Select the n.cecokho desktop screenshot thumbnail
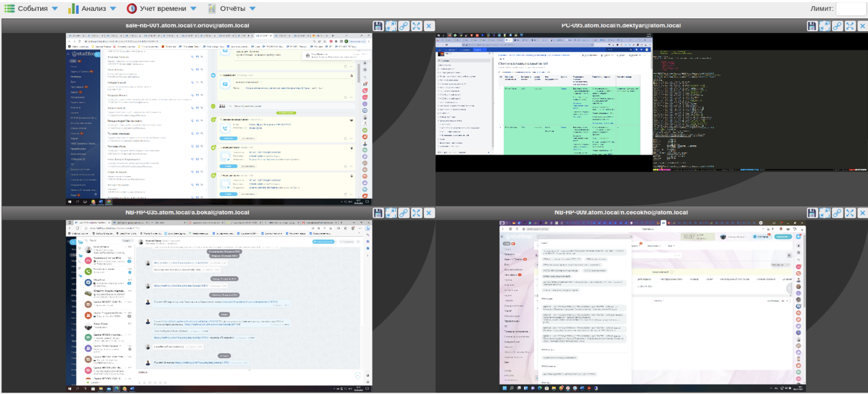The image size is (868, 394). [x=652, y=306]
